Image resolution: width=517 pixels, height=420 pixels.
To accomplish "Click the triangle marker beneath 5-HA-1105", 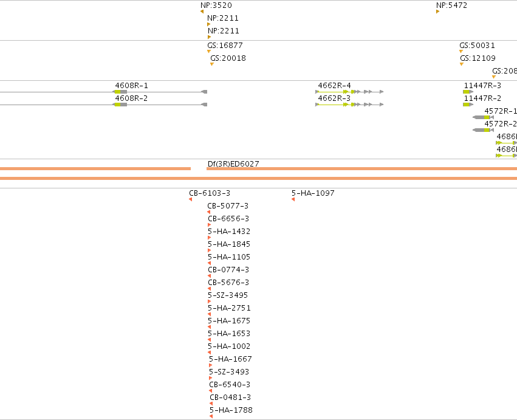I will [209, 263].
